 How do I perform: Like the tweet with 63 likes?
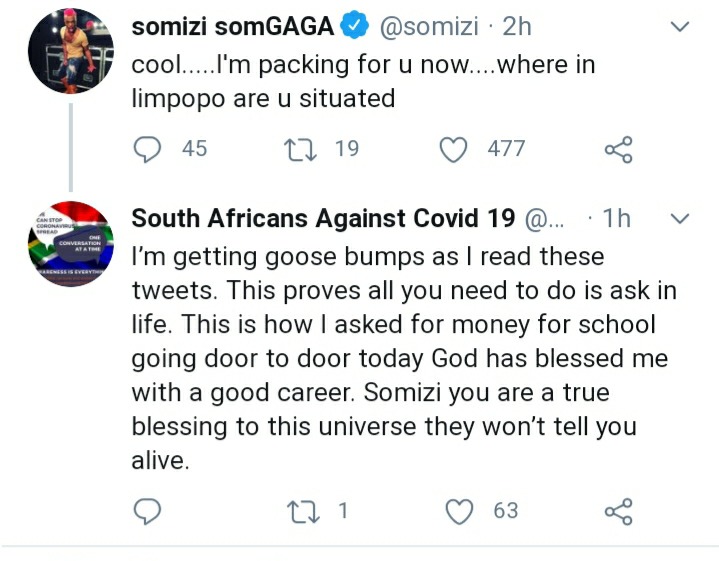[458, 511]
